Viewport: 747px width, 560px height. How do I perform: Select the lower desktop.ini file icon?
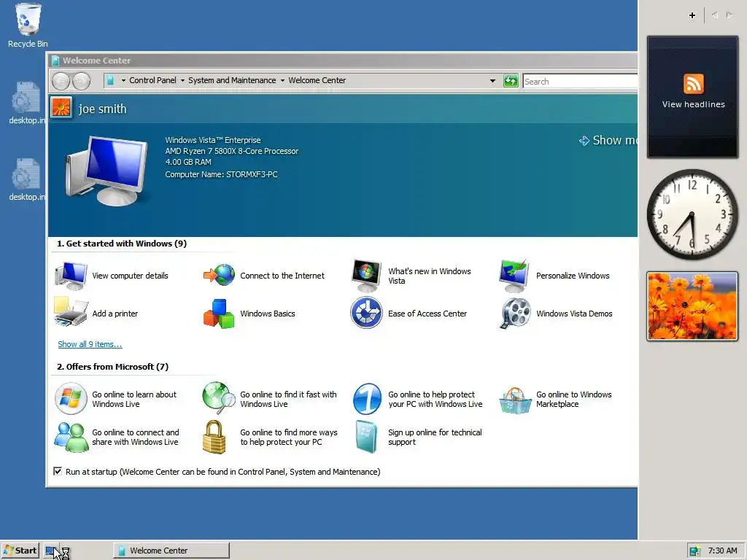[26, 174]
